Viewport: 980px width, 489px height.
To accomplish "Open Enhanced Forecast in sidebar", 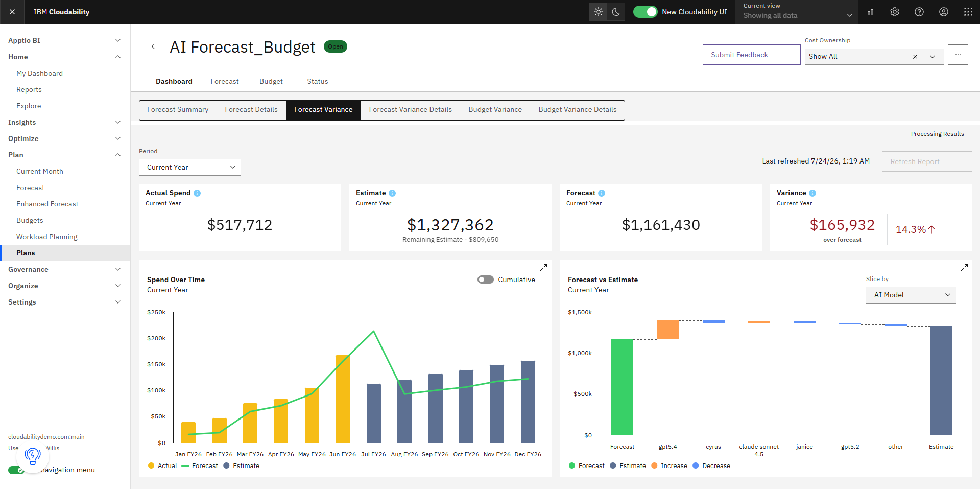I will pyautogui.click(x=47, y=204).
